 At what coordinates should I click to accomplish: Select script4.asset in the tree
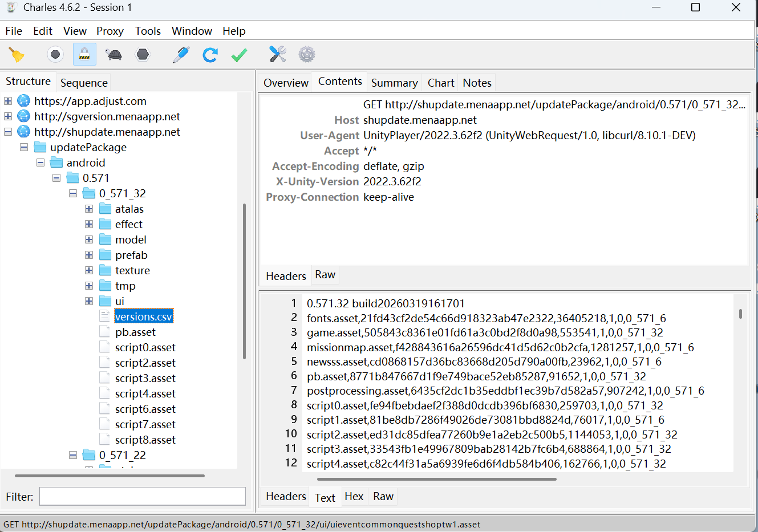pyautogui.click(x=145, y=393)
